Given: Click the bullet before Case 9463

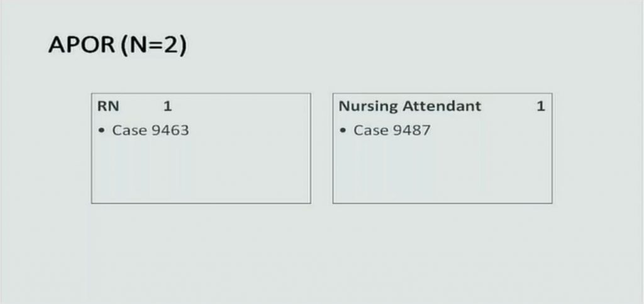Looking at the screenshot, I should 102,131.
